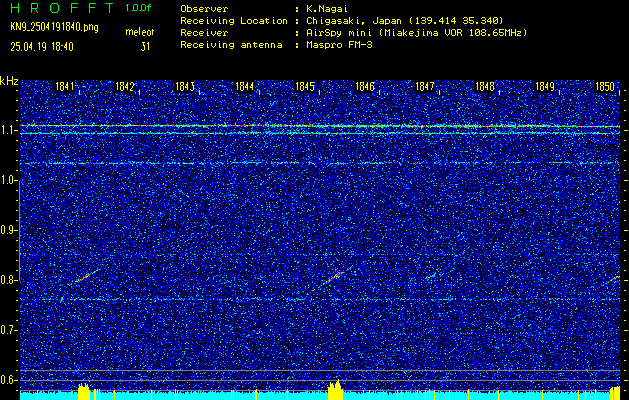Select the 1844 time marker

245,87
